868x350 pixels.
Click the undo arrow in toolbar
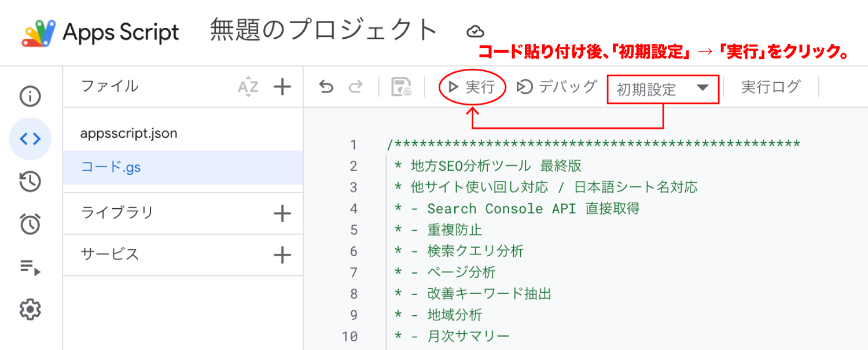(326, 87)
